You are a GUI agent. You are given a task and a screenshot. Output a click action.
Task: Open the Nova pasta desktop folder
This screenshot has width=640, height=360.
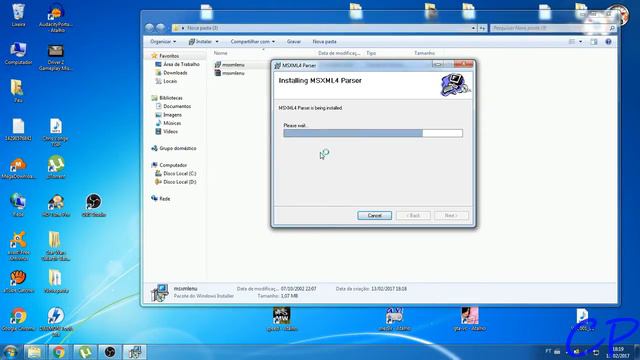(x=56, y=281)
